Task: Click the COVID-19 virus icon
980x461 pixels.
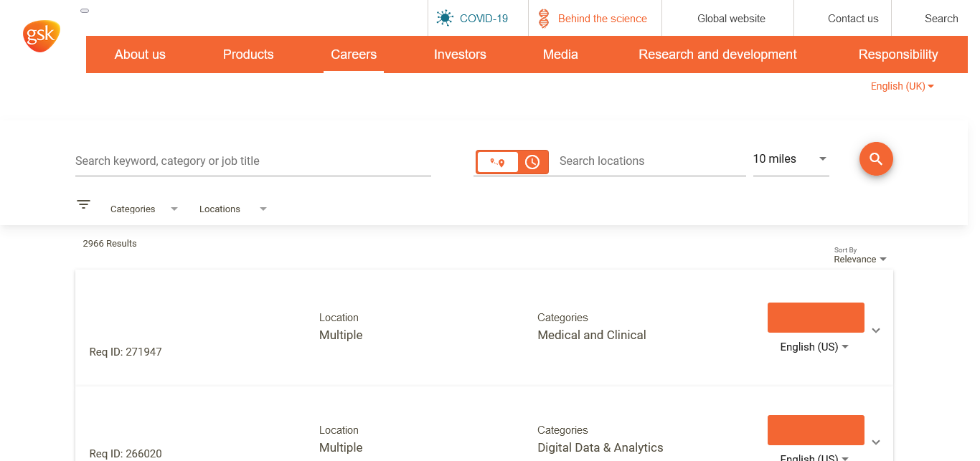Action: point(445,19)
